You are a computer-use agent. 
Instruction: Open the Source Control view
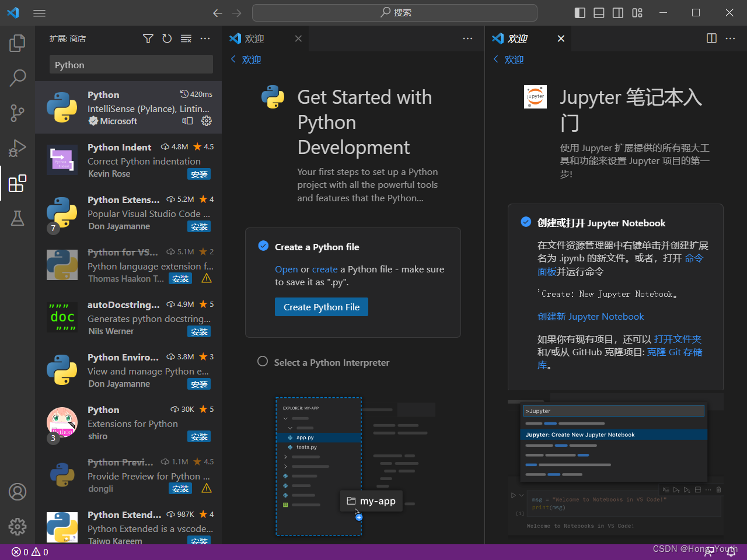pyautogui.click(x=18, y=113)
